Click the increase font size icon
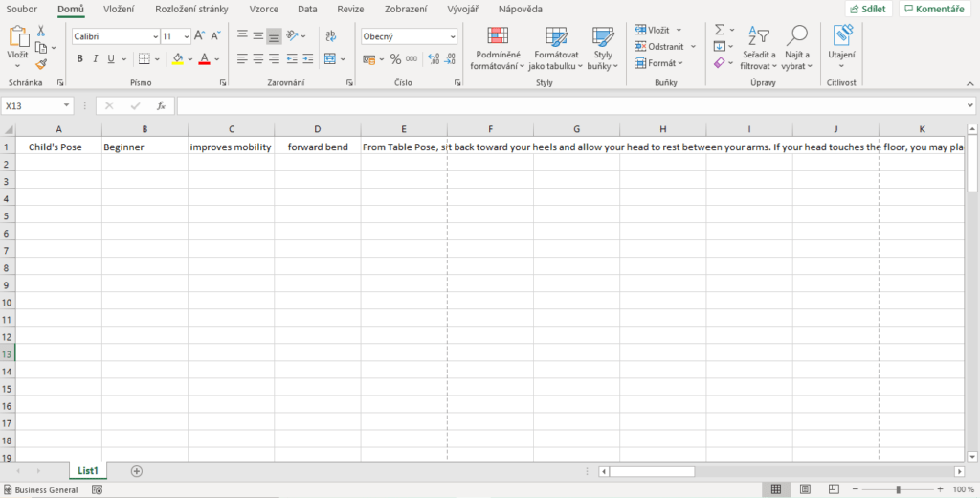Image resolution: width=980 pixels, height=498 pixels. pos(199,36)
